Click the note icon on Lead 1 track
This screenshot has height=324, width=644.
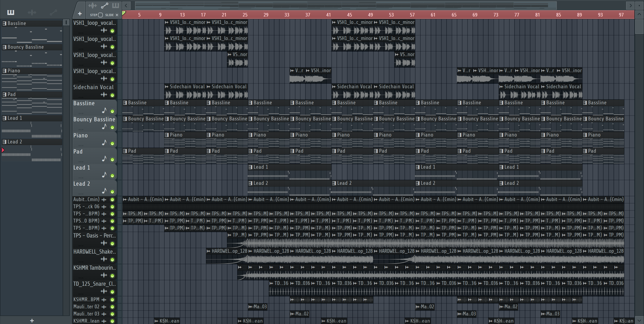(x=104, y=175)
